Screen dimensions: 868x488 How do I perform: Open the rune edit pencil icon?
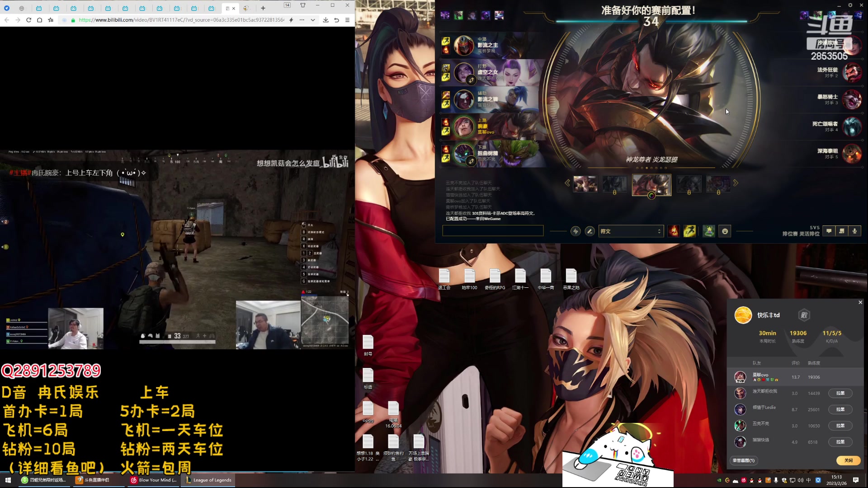(x=590, y=231)
